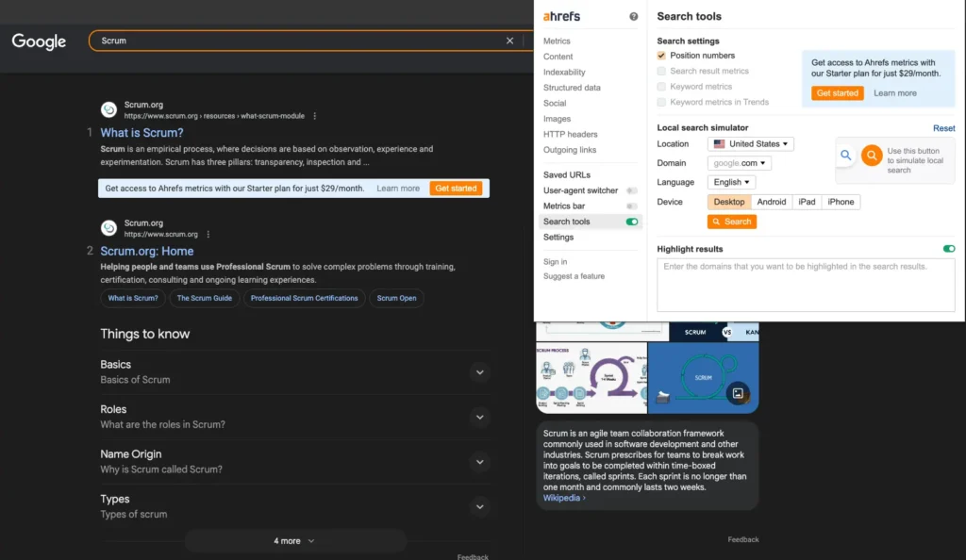
Task: Open the Wikipedia link in knowledge panel
Action: click(564, 498)
